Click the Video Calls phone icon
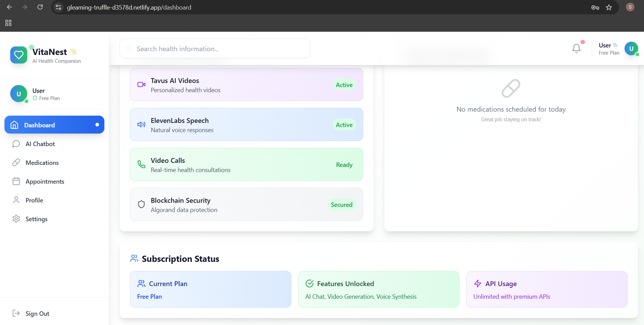 click(141, 165)
